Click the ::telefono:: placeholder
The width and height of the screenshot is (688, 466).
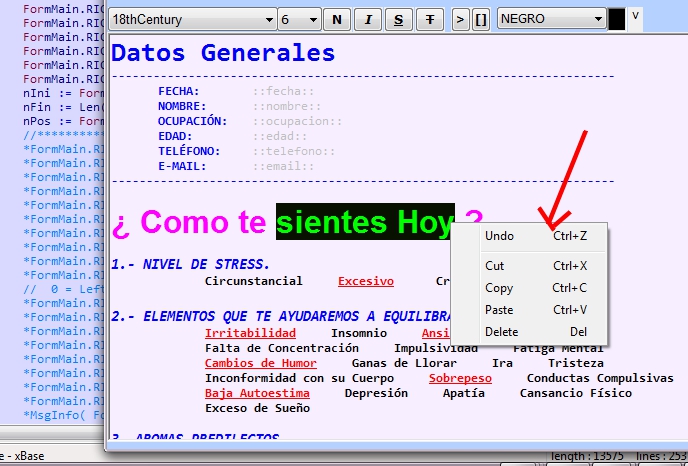[x=294, y=151]
